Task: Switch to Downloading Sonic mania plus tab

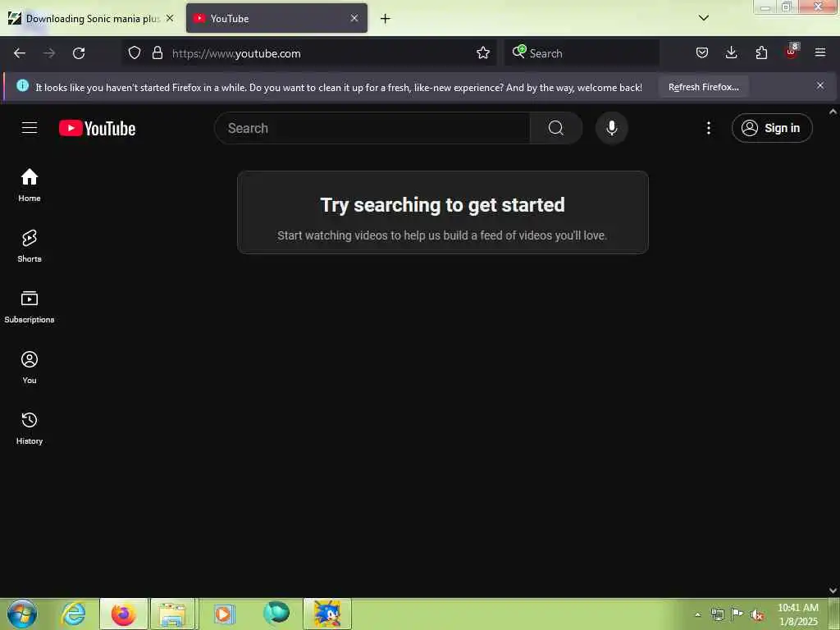Action: click(x=91, y=19)
